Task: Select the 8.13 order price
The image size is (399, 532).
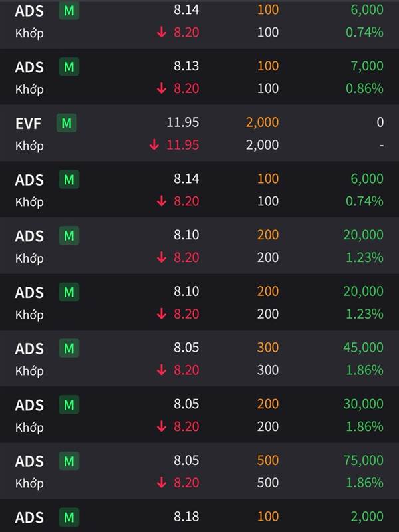Action: point(186,66)
